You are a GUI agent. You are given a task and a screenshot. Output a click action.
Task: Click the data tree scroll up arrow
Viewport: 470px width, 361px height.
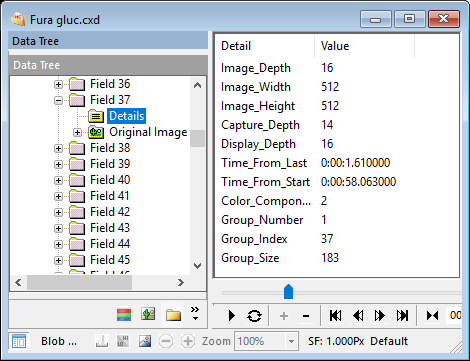pyautogui.click(x=197, y=85)
